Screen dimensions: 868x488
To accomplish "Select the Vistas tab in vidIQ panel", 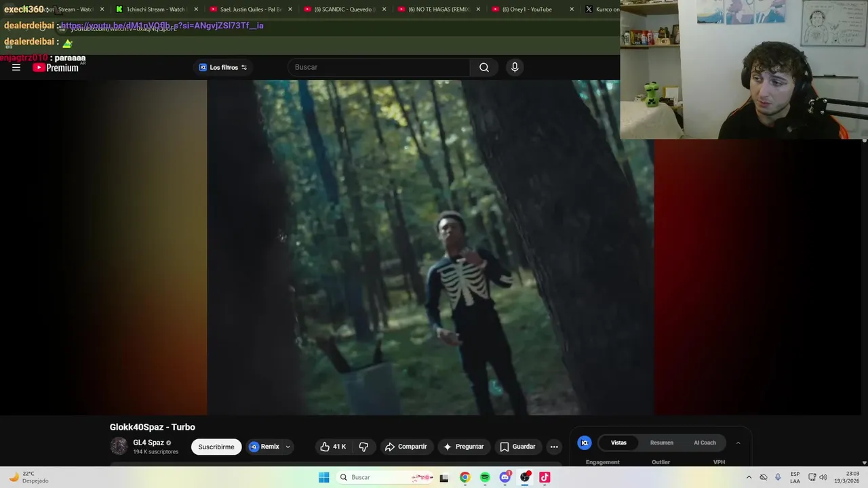I will click(618, 443).
